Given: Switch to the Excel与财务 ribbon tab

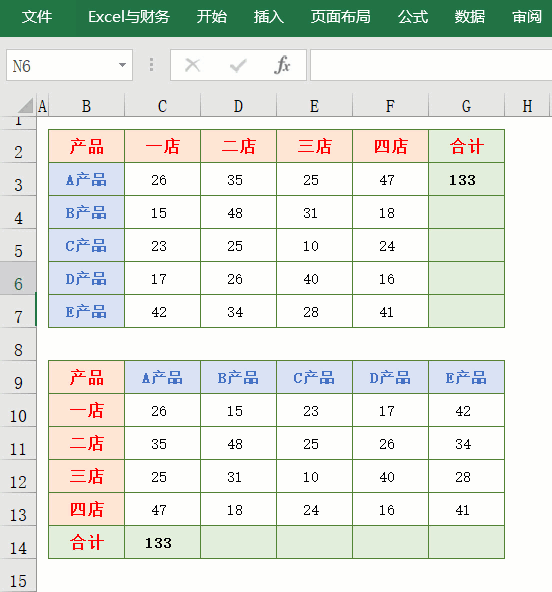Looking at the screenshot, I should click(x=129, y=17).
